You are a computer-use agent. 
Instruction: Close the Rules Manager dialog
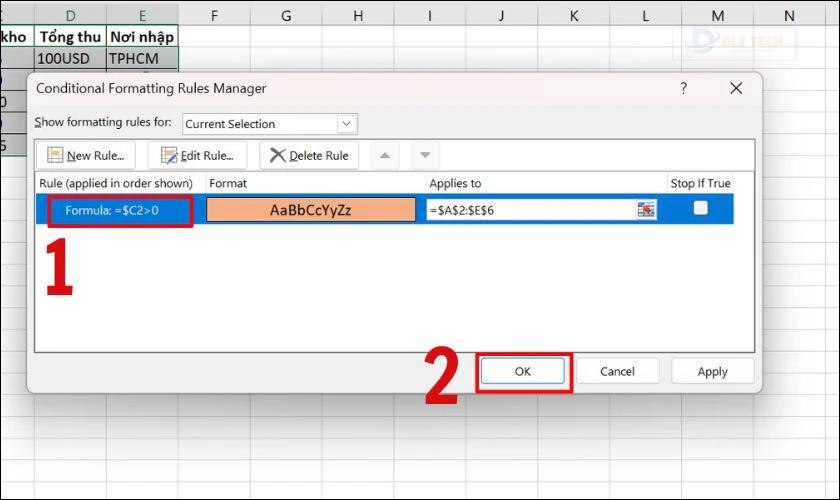click(736, 88)
